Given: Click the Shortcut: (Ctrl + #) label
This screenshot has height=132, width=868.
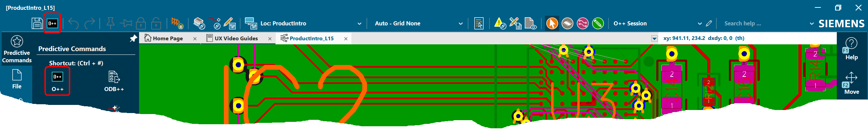Looking at the screenshot, I should click(x=76, y=63).
